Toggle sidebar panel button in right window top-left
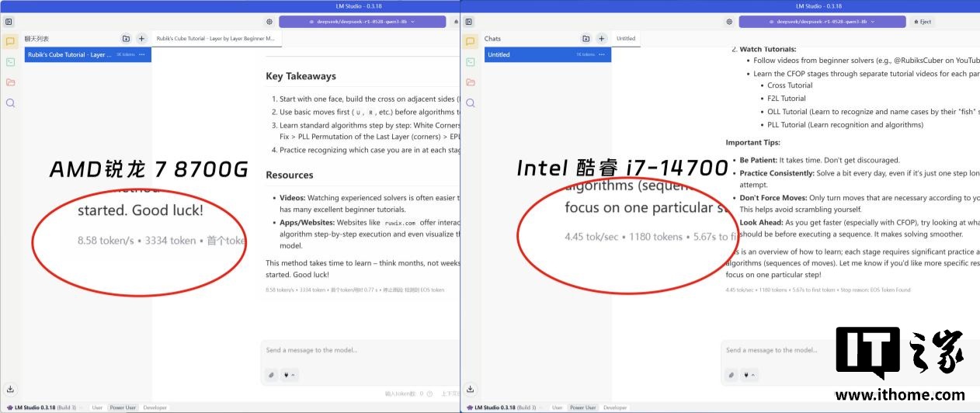This screenshot has width=980, height=413. point(468,22)
